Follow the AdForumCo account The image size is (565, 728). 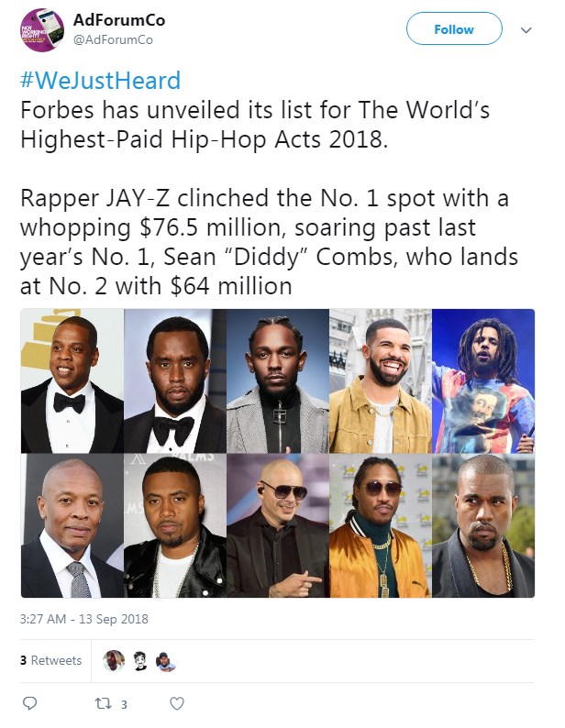click(x=454, y=28)
